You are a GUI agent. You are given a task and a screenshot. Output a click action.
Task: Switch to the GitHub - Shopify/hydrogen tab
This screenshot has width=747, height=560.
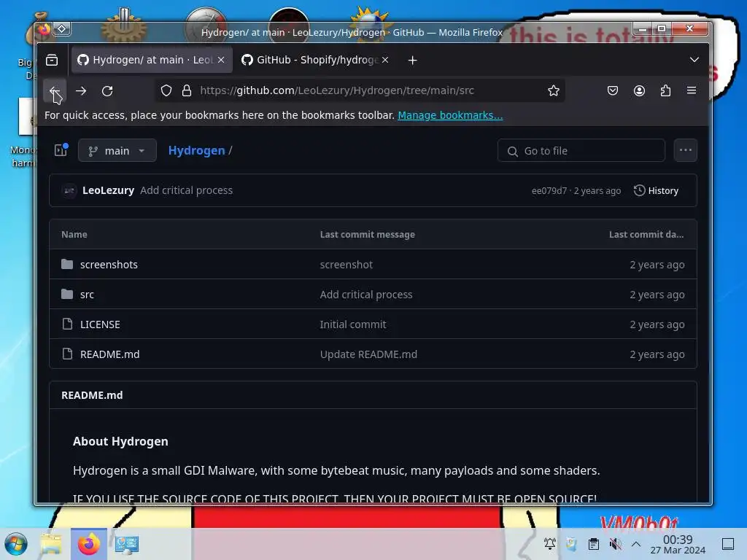[x=315, y=60]
